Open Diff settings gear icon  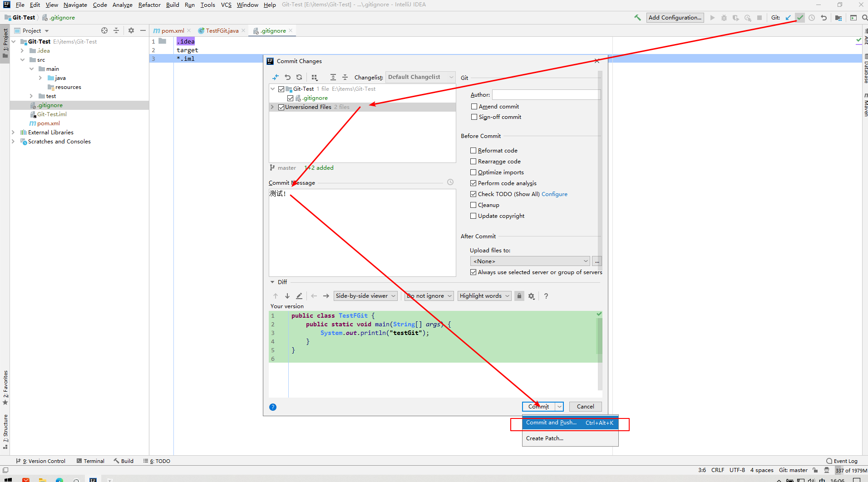(532, 296)
